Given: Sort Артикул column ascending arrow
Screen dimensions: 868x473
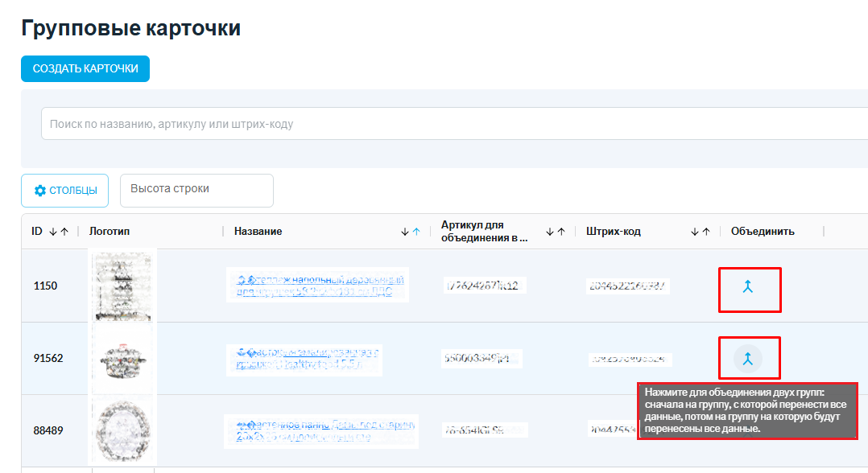Looking at the screenshot, I should 561,232.
